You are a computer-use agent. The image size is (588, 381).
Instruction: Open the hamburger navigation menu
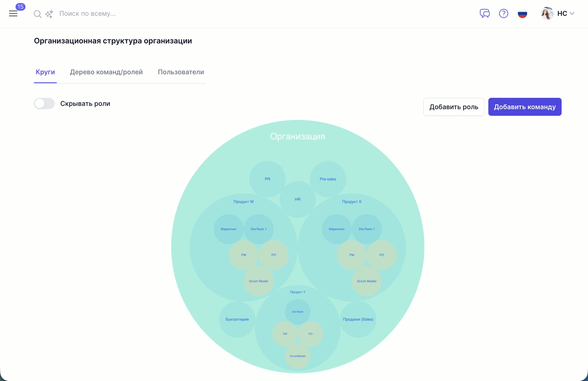click(x=13, y=13)
